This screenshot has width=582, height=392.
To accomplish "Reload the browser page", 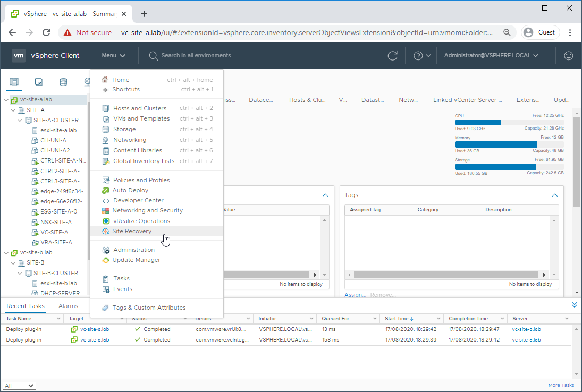I will (x=46, y=32).
